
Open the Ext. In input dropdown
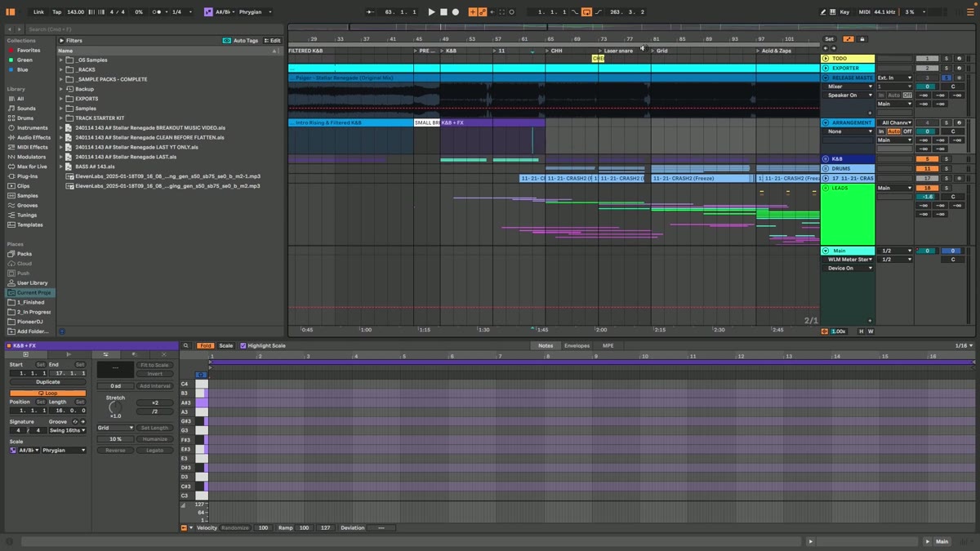(x=894, y=78)
